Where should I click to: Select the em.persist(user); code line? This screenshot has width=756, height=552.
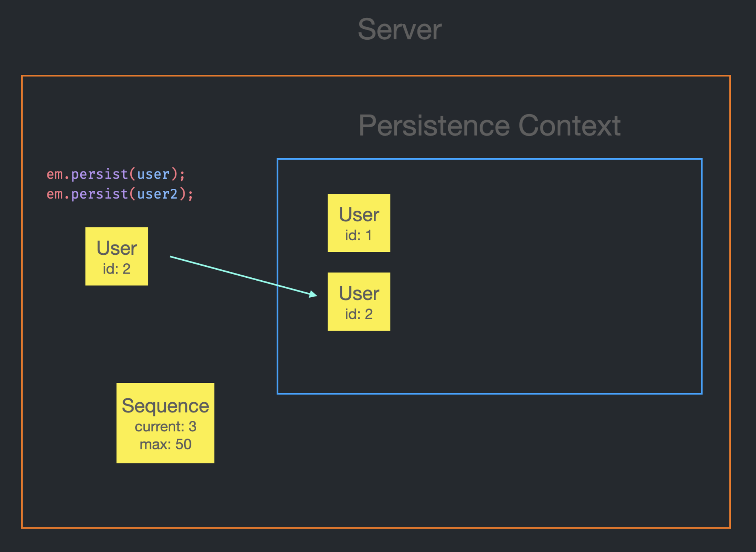(116, 174)
